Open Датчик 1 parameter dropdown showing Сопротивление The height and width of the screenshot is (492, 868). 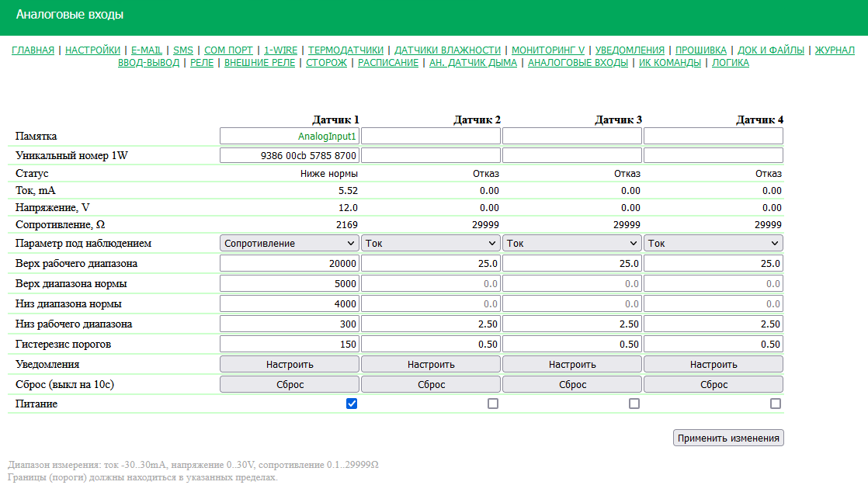(290, 243)
